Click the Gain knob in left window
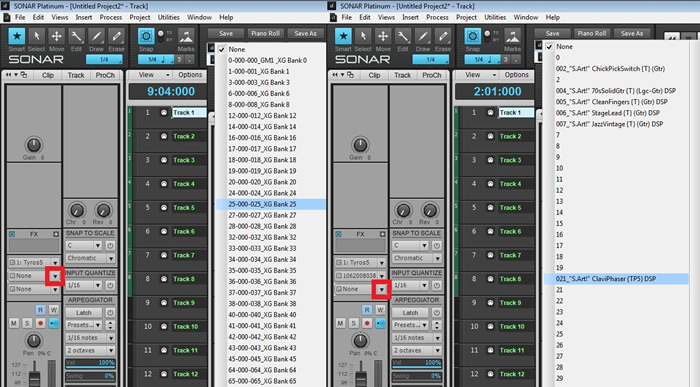This screenshot has width=700, height=387. [33, 145]
